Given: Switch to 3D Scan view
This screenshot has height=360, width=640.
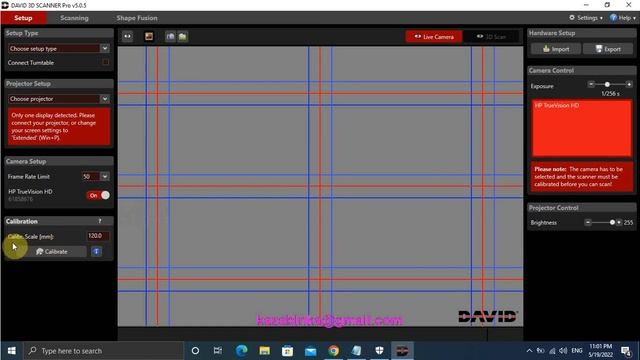Looking at the screenshot, I should [491, 37].
